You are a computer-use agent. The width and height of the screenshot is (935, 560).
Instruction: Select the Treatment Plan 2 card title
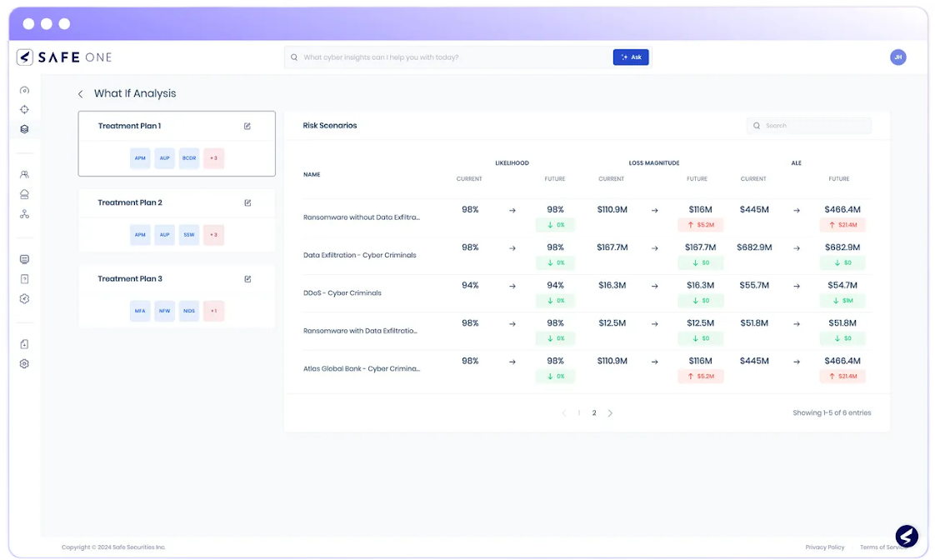(x=130, y=202)
